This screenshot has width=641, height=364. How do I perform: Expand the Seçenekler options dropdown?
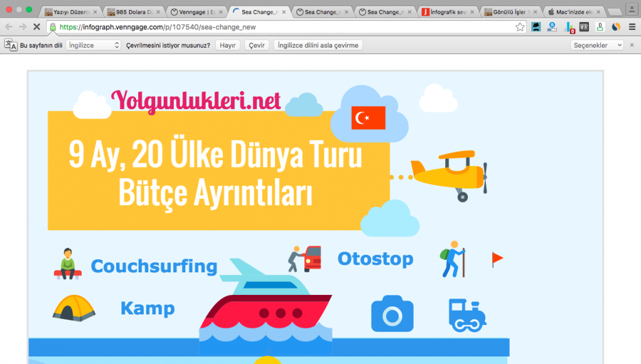click(597, 45)
